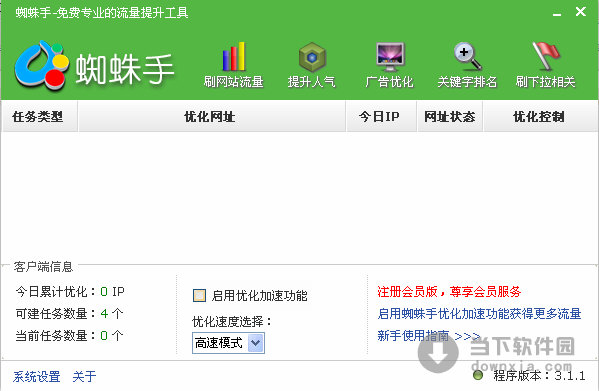Click the 优化控制 column header
The height and width of the screenshot is (391, 599).
coord(539,116)
